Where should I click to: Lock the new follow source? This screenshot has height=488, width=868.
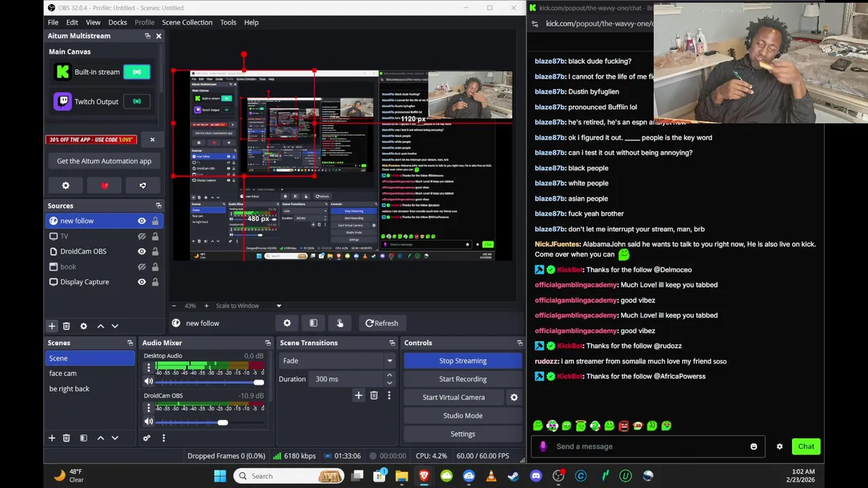(155, 221)
